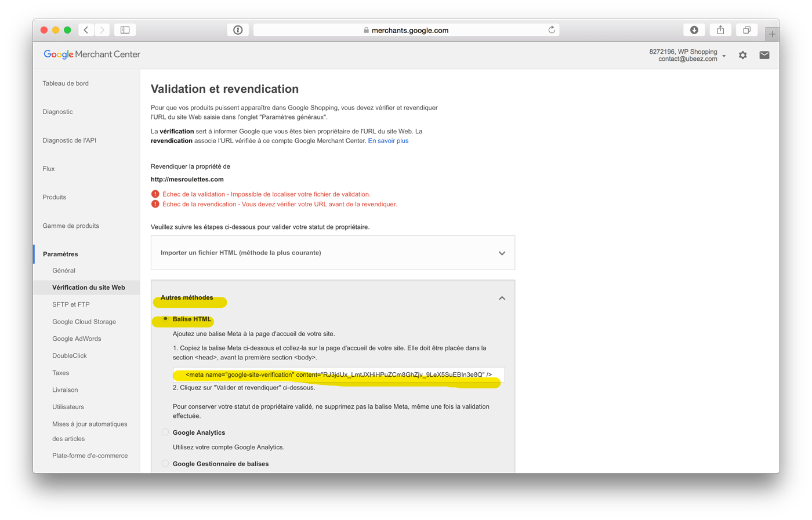Image resolution: width=812 pixels, height=520 pixels.
Task: Open the Google Merchant Center logo link
Action: click(92, 54)
